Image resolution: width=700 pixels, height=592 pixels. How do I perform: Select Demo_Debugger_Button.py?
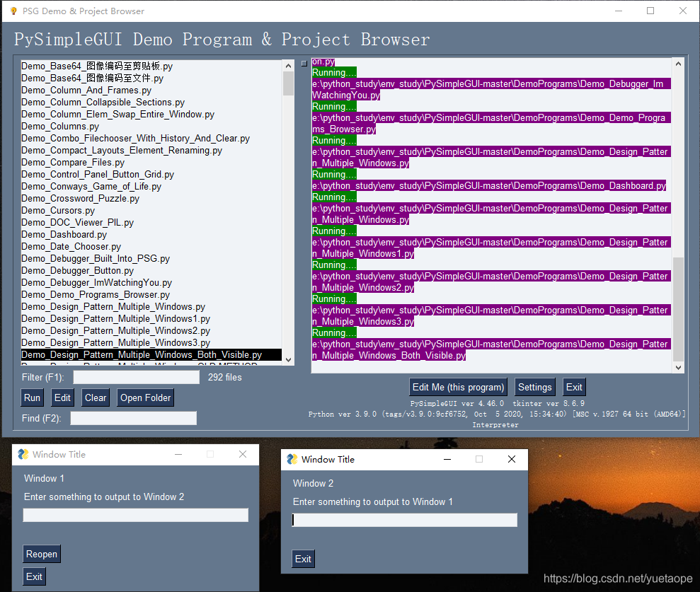click(x=151, y=271)
